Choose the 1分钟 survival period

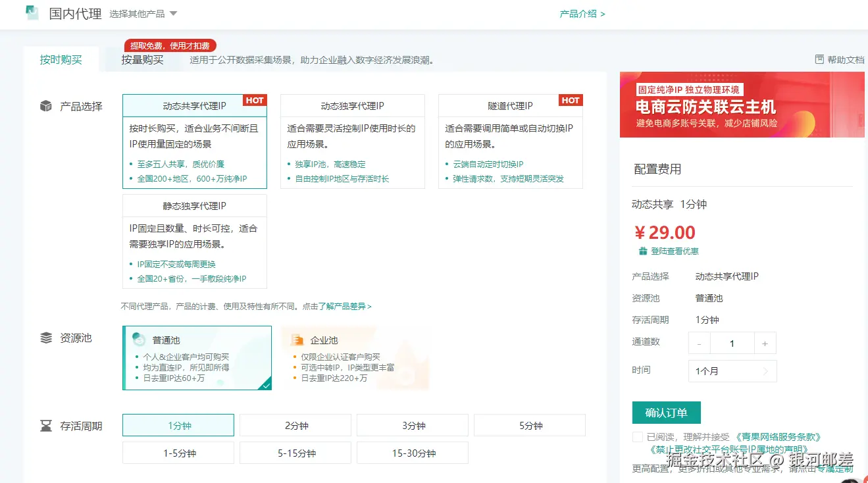178,425
